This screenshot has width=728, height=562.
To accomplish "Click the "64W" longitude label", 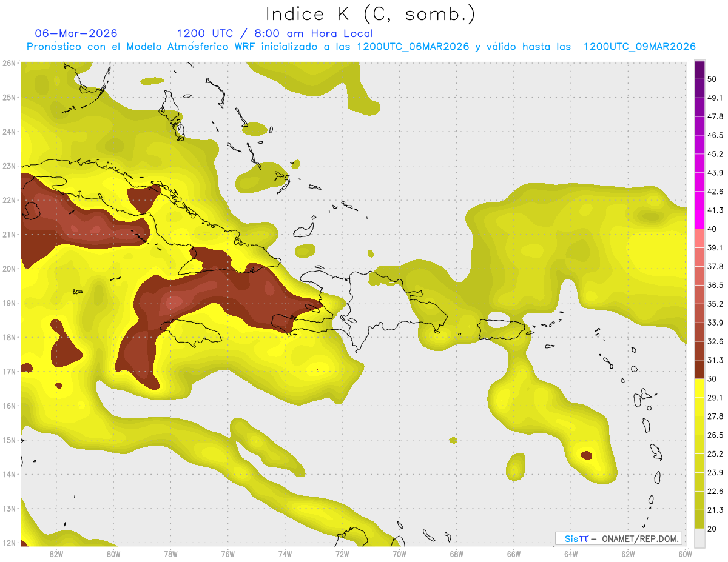I will pos(570,554).
